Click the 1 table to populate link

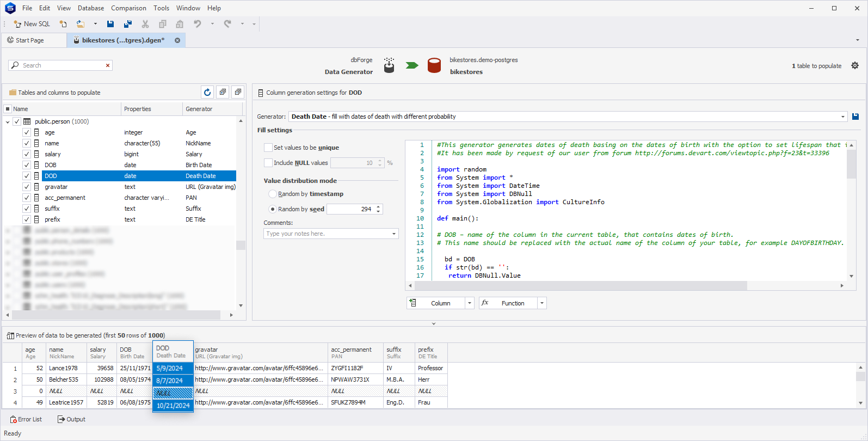[816, 66]
